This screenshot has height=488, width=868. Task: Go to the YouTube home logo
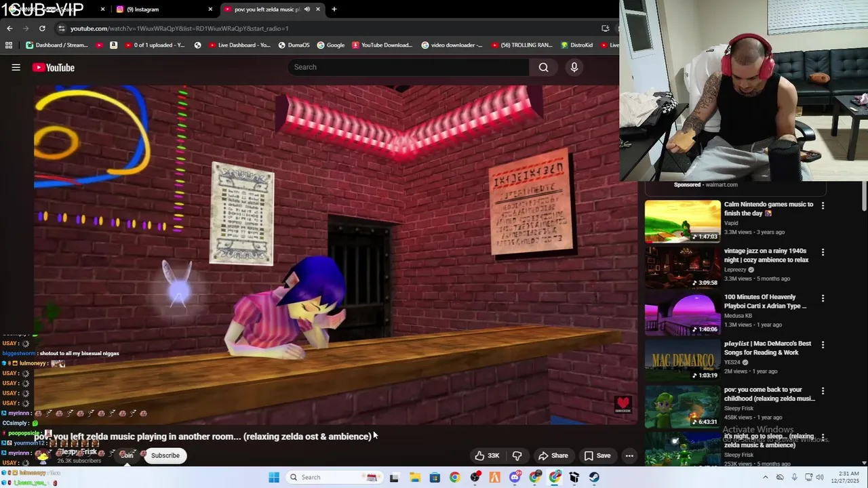tap(53, 67)
